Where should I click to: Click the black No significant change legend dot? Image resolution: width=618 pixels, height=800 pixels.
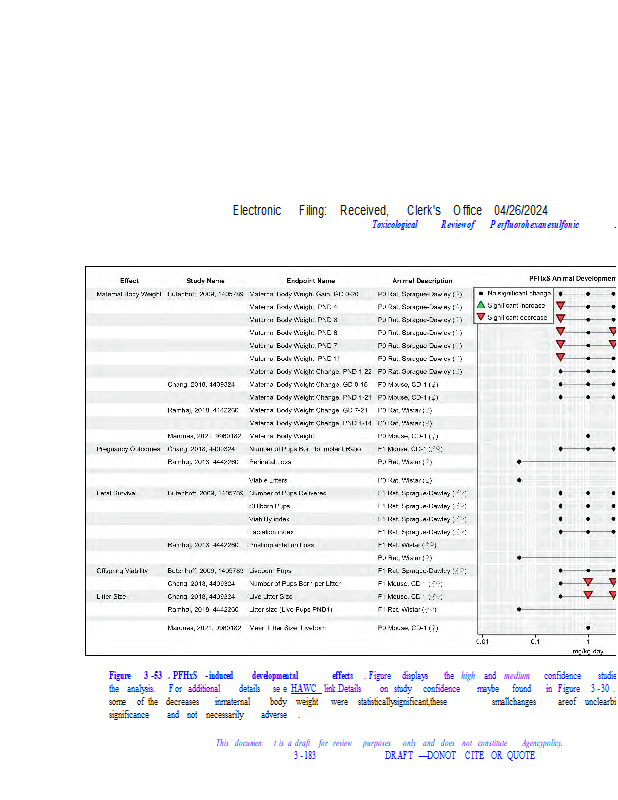[x=481, y=293]
